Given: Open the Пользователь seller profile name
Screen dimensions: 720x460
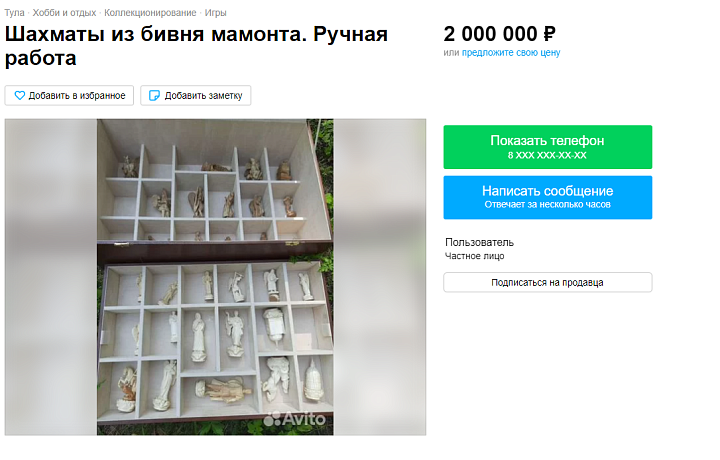Looking at the screenshot, I should coord(479,242).
